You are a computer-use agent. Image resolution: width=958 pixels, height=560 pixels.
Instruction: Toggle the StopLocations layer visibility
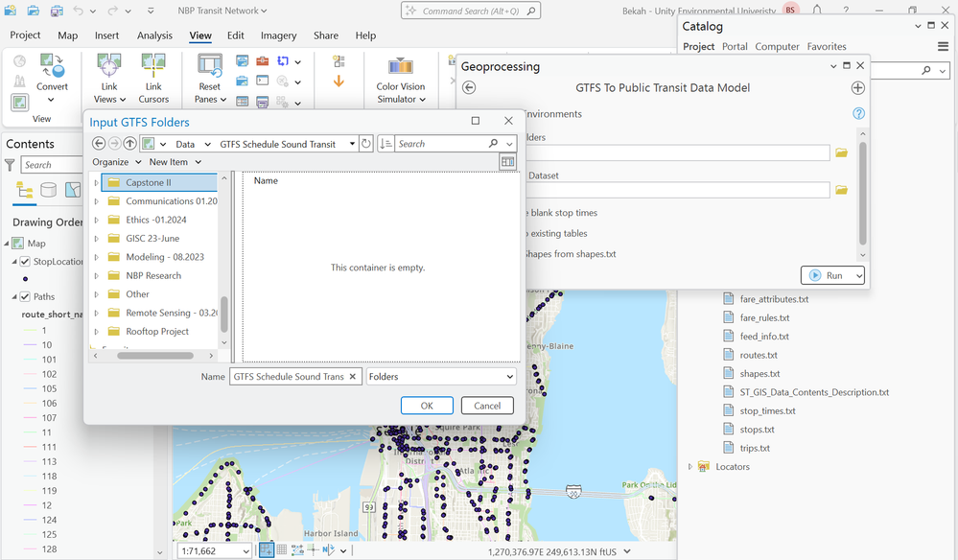(25, 261)
